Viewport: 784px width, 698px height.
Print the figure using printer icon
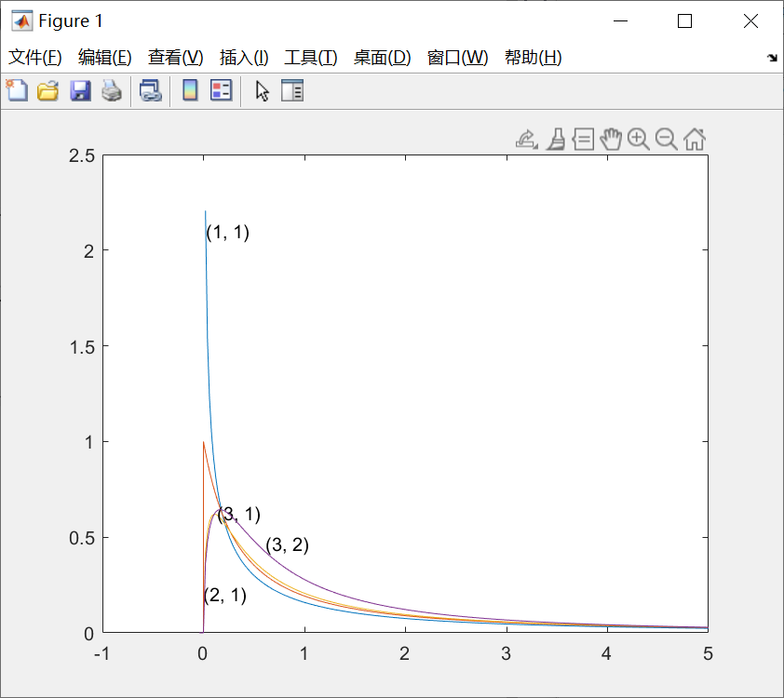(x=112, y=91)
